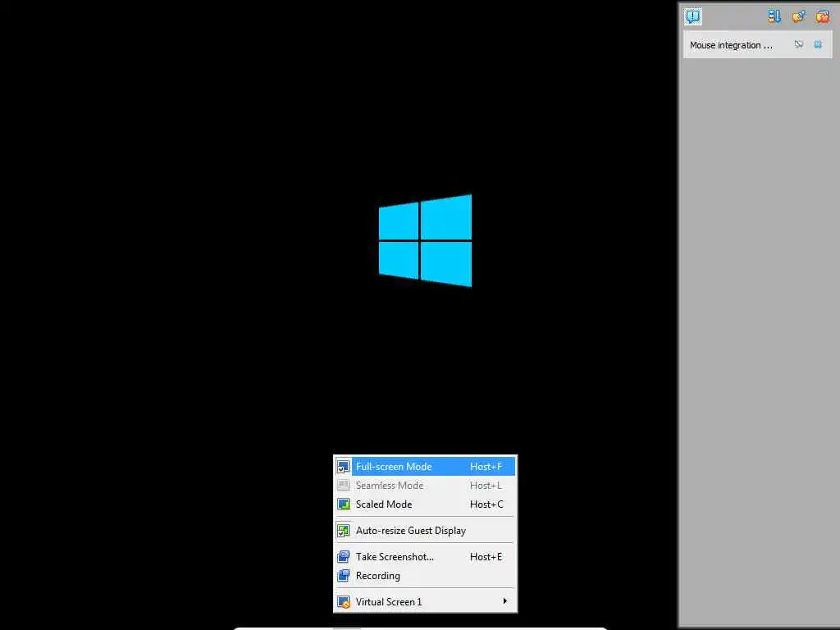Switch to Scaled Mode
The image size is (840, 630).
tap(425, 504)
